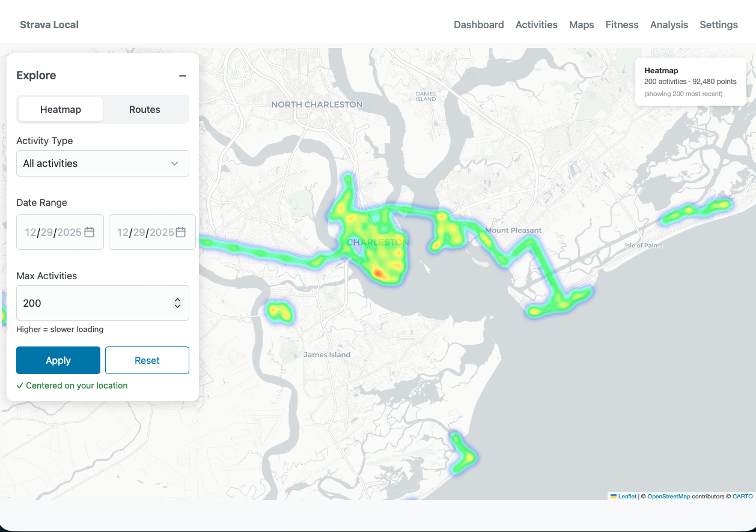The width and height of the screenshot is (756, 532).
Task: Navigate to the Activities section
Action: [536, 25]
